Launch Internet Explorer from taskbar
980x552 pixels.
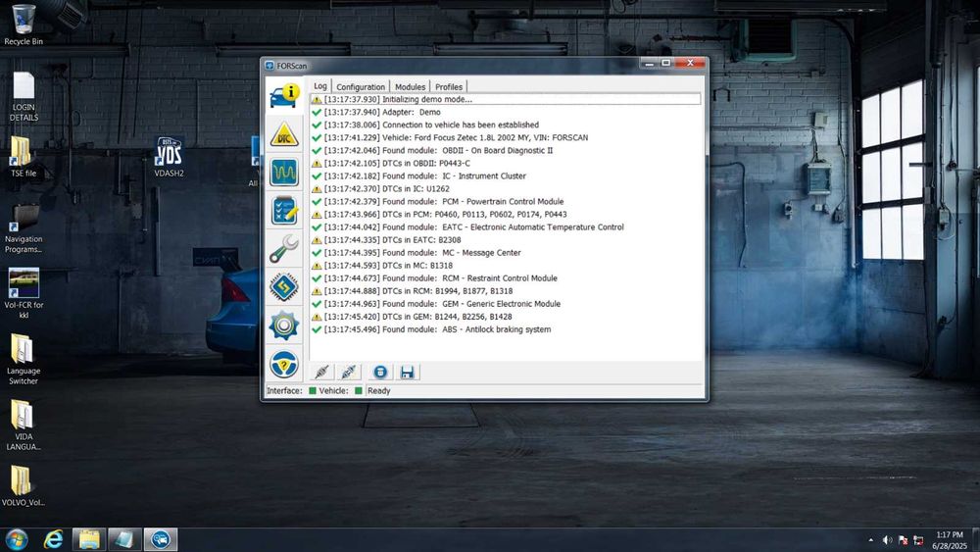53,539
